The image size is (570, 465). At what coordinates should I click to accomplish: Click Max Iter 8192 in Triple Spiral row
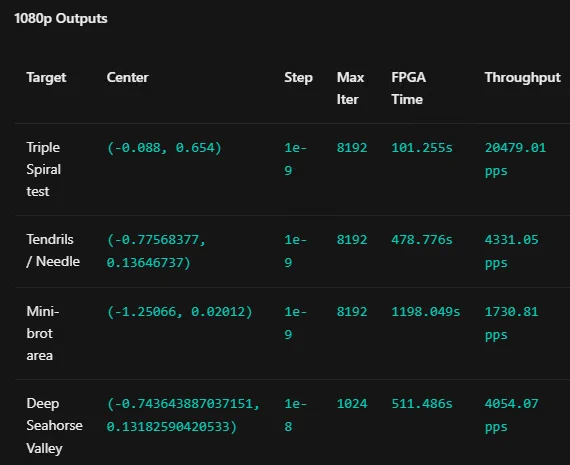coord(352,148)
